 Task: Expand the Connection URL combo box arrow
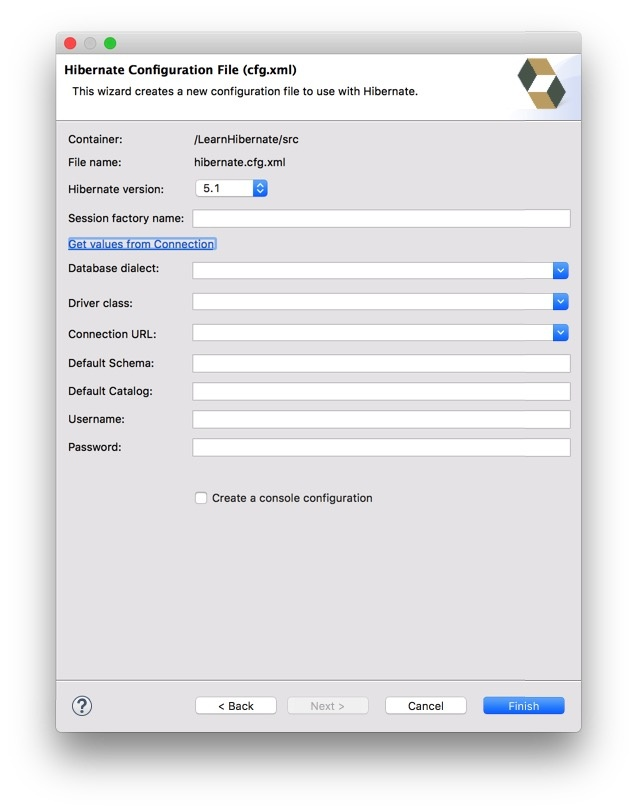tap(560, 332)
